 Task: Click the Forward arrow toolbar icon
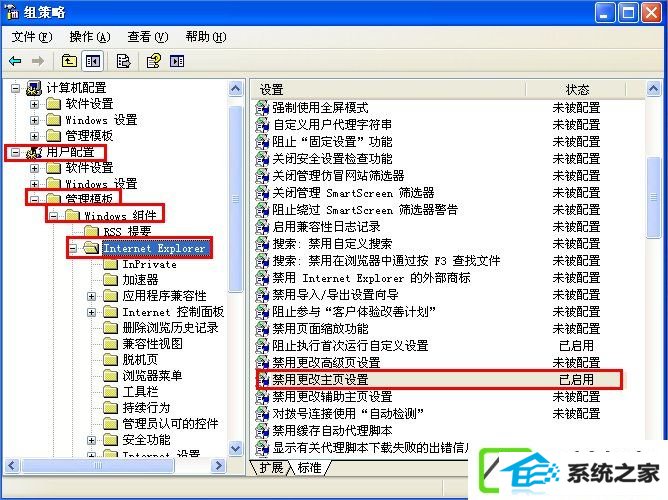point(38,61)
